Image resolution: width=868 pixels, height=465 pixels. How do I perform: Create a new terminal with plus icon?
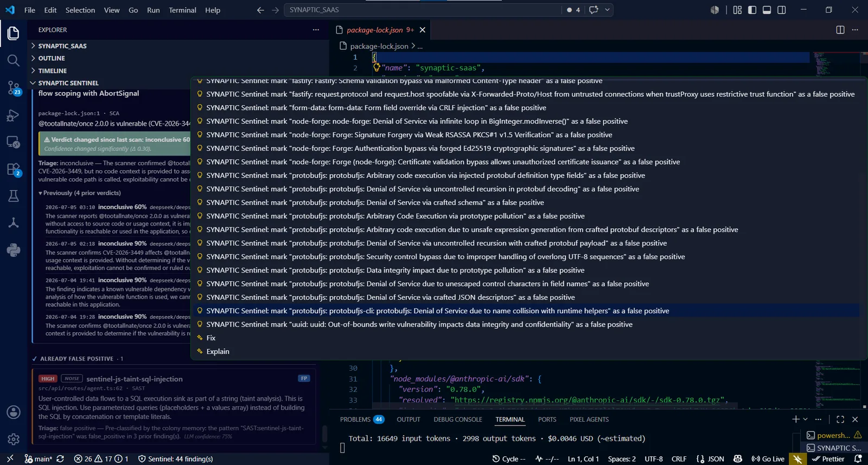click(795, 419)
